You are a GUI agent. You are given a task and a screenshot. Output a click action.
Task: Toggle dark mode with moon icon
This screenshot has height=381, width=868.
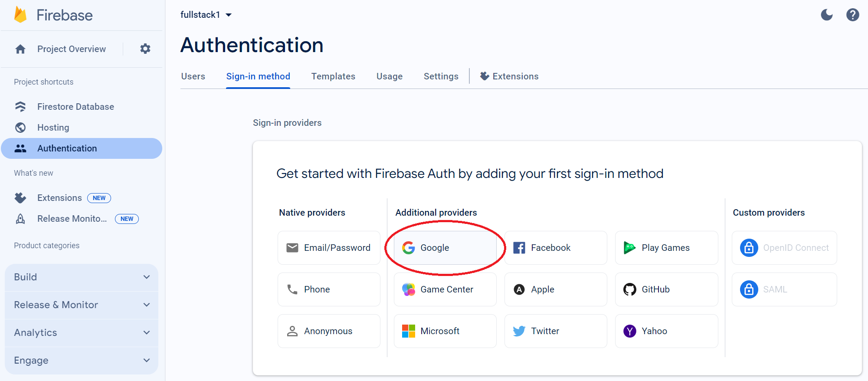click(x=826, y=14)
